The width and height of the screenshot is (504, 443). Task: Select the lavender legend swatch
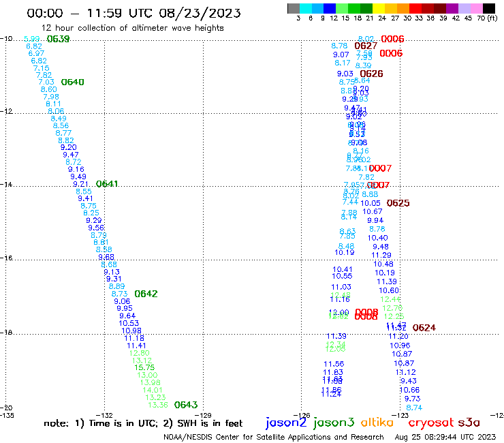pyautogui.click(x=464, y=8)
